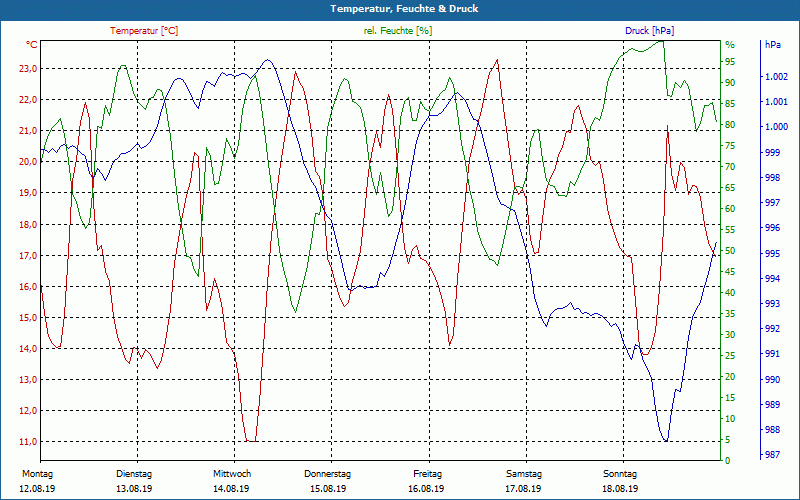Click the 22,0 temperature axis value
The height and width of the screenshot is (500, 800).
(28, 100)
